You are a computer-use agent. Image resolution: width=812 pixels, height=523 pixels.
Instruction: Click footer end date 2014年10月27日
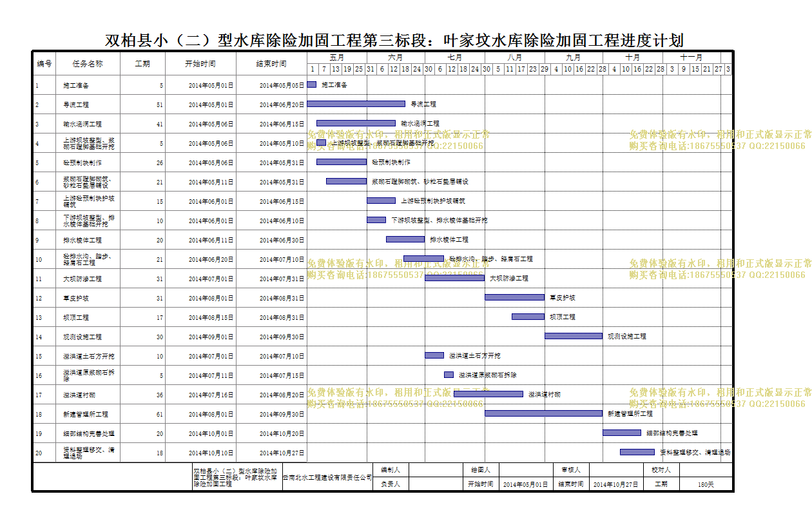click(616, 484)
